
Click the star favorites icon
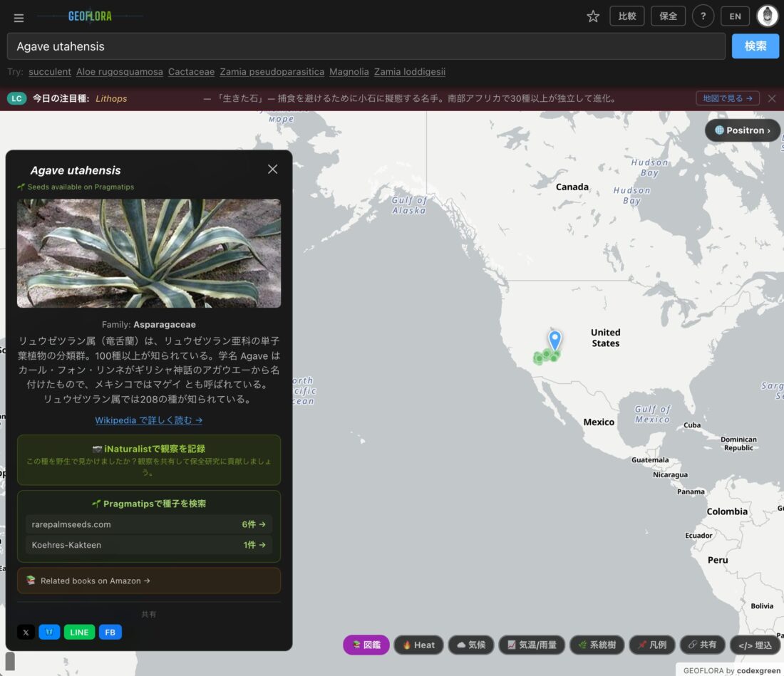(593, 16)
